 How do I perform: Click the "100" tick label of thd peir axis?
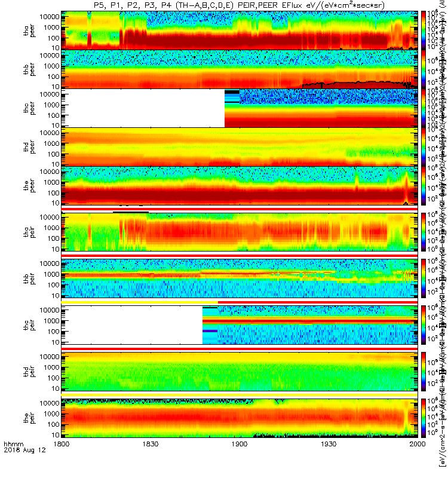pyautogui.click(x=53, y=378)
